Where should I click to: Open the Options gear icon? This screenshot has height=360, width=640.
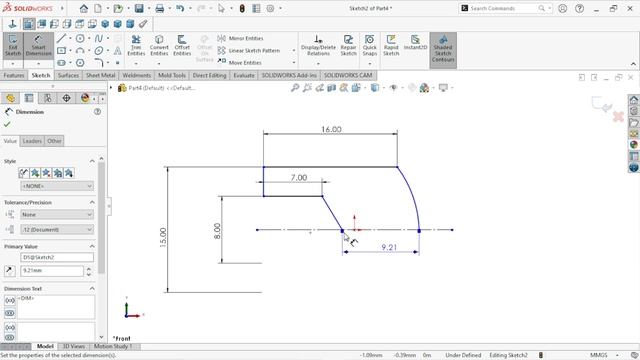pyautogui.click(x=270, y=8)
